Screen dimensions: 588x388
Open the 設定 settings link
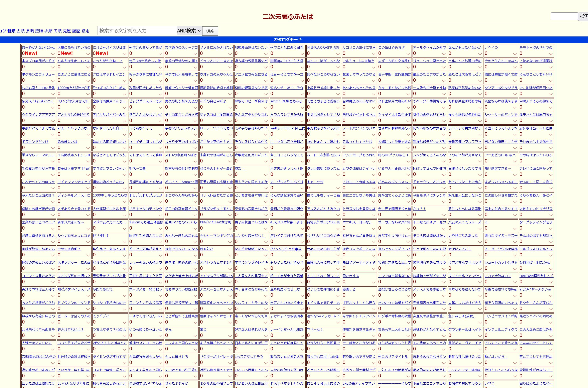point(85,31)
